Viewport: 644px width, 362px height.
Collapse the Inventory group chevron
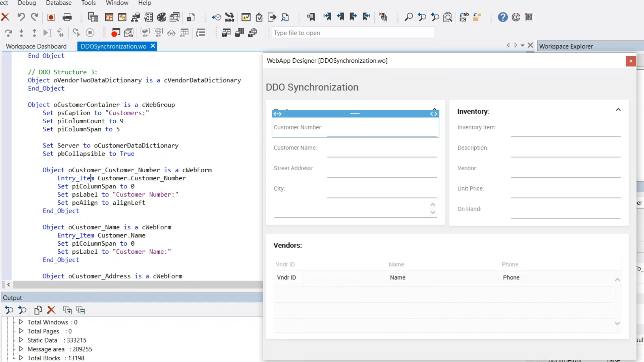pyautogui.click(x=618, y=110)
